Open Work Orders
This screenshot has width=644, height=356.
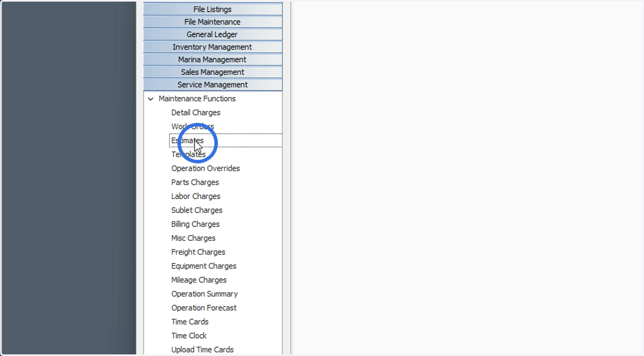click(193, 127)
